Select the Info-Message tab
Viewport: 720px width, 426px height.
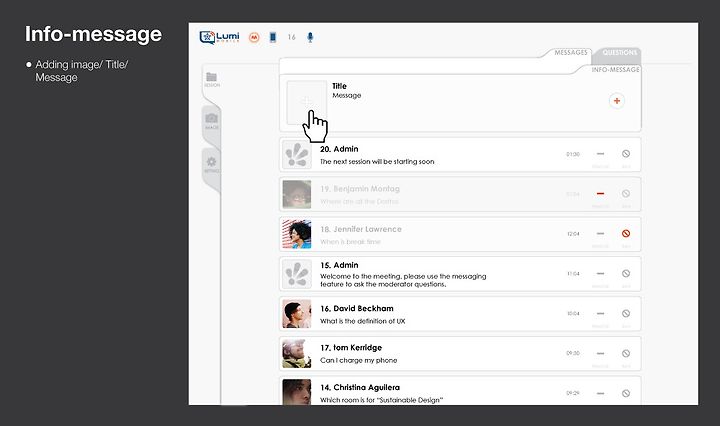click(615, 69)
